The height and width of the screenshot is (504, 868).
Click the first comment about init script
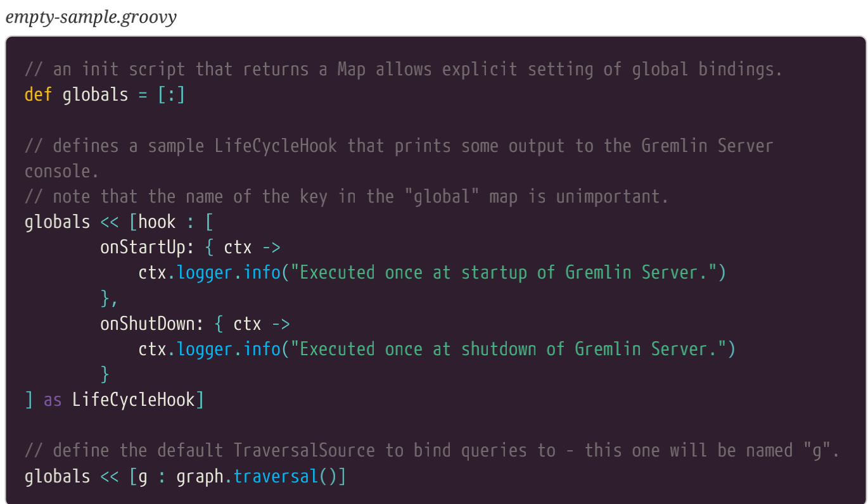(404, 69)
